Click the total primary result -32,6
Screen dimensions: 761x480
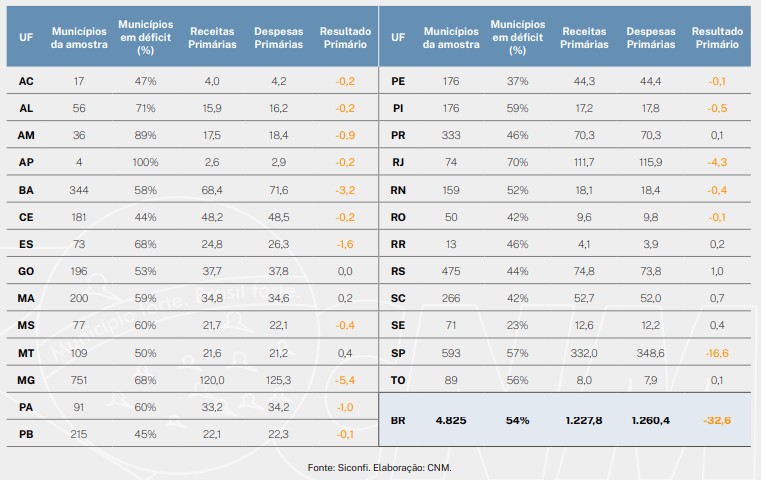coord(716,421)
